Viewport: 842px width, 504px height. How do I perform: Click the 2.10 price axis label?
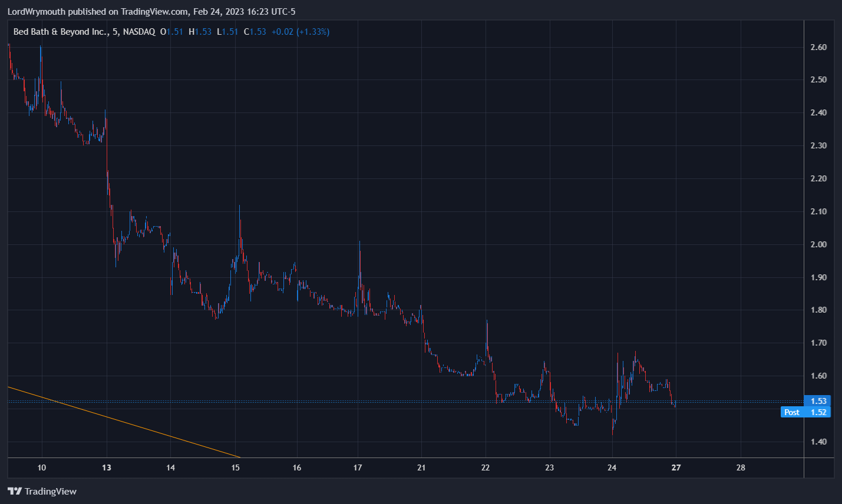[x=818, y=211]
